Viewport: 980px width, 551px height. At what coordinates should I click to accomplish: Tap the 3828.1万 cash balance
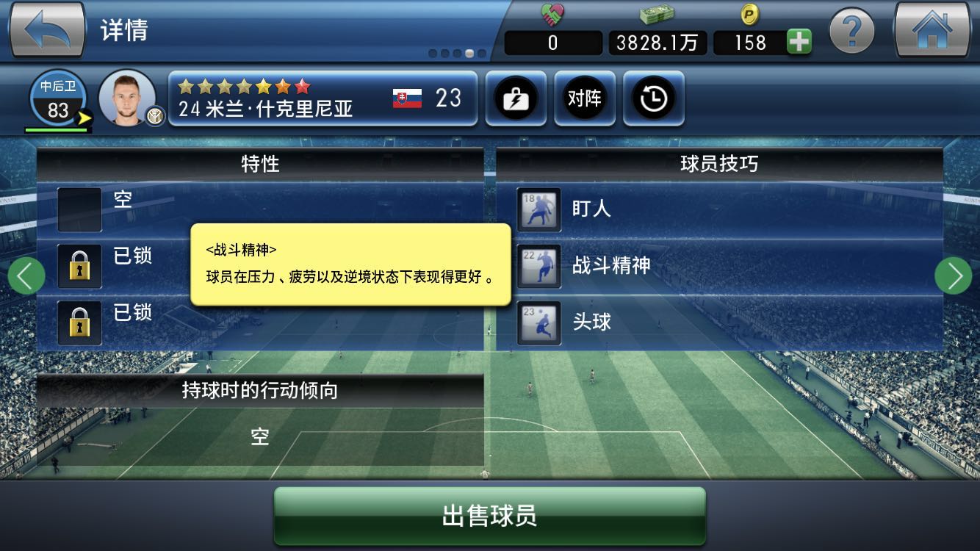[x=657, y=43]
